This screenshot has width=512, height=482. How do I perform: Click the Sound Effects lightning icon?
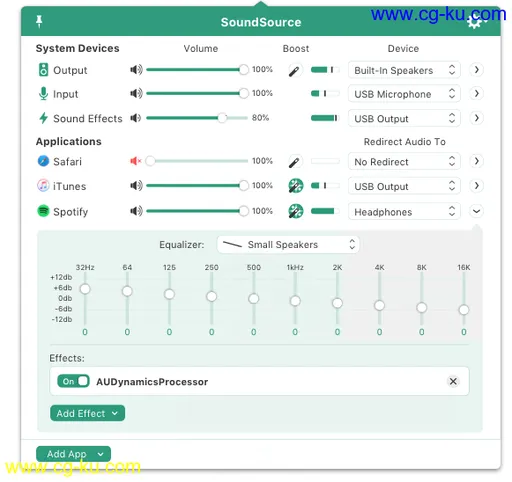click(43, 118)
